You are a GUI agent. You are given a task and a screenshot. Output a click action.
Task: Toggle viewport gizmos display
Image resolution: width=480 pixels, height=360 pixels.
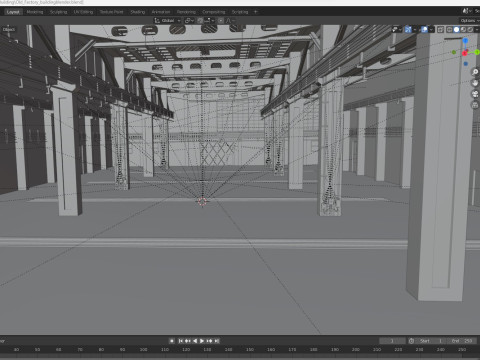point(408,29)
